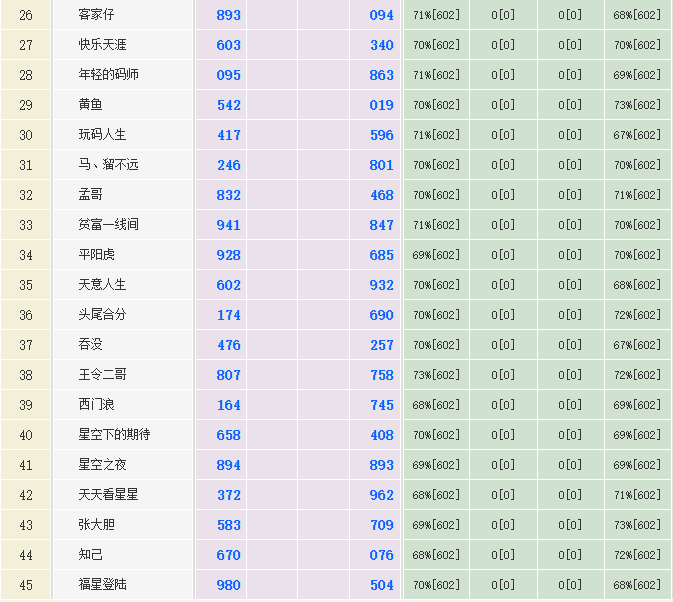Click the blue number 928 for 平阳虎
Viewport: 673px width, 602px height.
229,255
